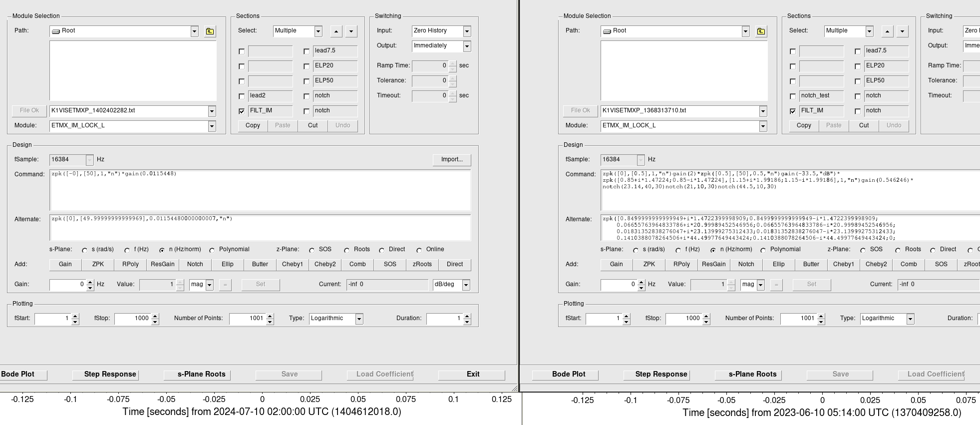Select the f (Hz) radio in the left window
Image resolution: width=980 pixels, height=425 pixels.
point(127,250)
